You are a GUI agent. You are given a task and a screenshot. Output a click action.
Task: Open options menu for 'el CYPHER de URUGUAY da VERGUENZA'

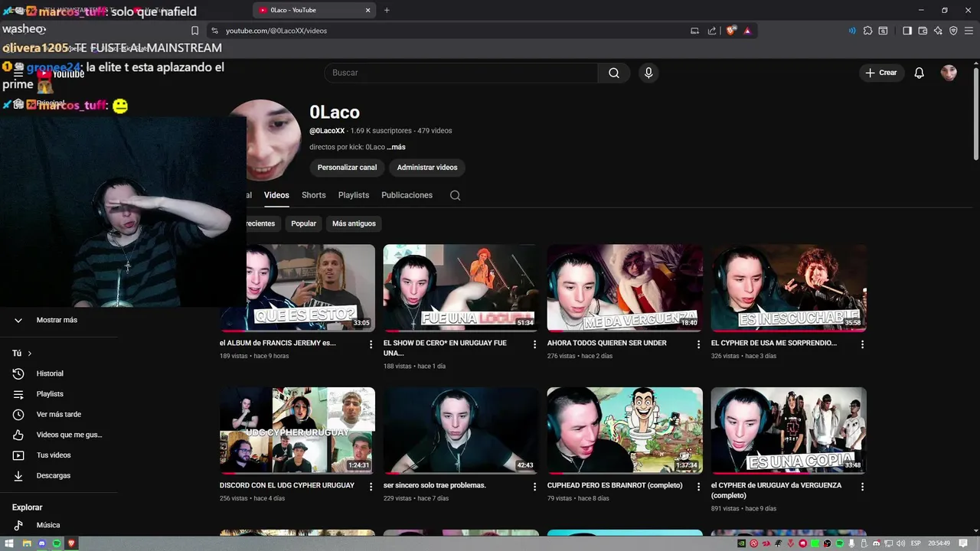862,487
